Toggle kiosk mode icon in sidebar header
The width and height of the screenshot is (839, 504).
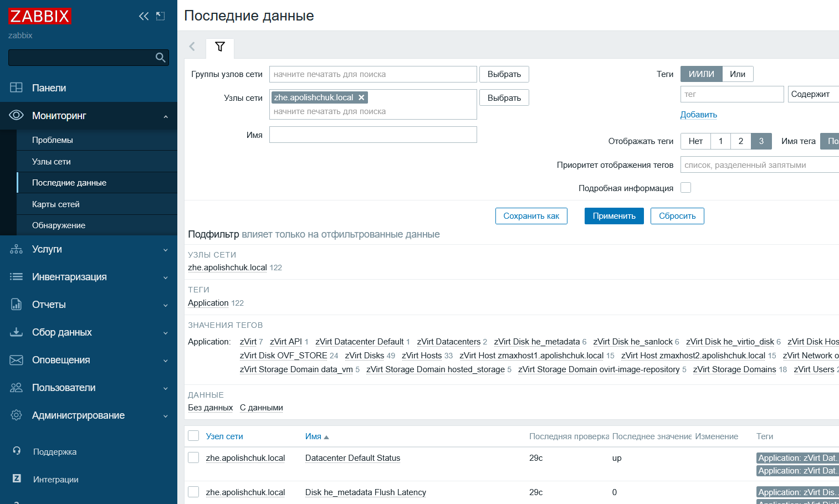point(161,16)
